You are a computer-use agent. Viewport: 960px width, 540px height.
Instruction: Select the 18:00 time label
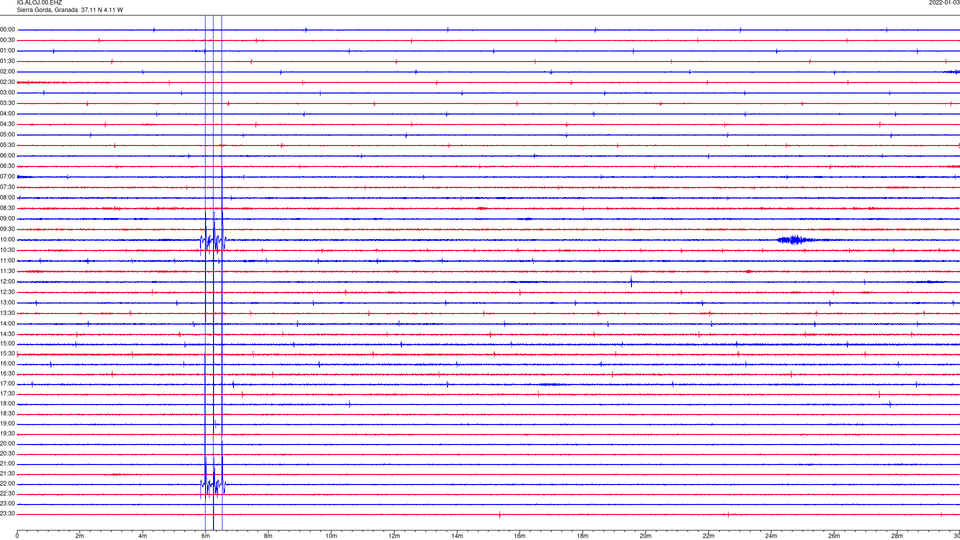[x=8, y=404]
